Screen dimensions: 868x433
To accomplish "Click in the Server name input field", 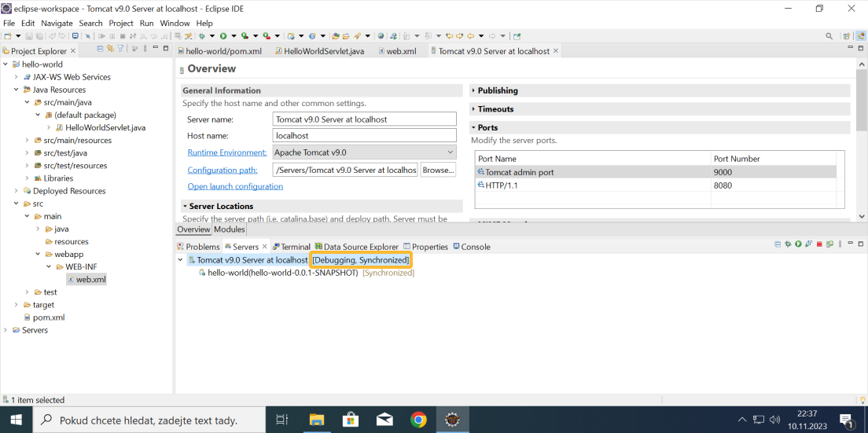I will coord(364,119).
